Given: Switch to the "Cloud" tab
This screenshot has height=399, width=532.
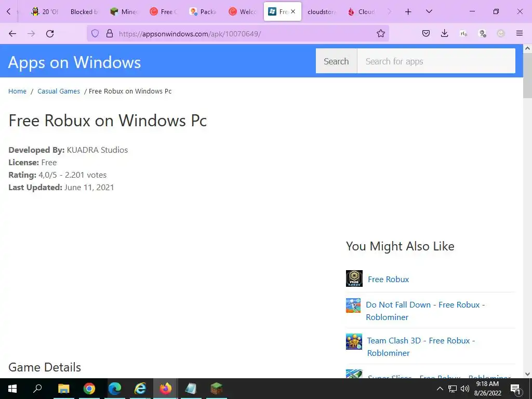Looking at the screenshot, I should [x=361, y=12].
